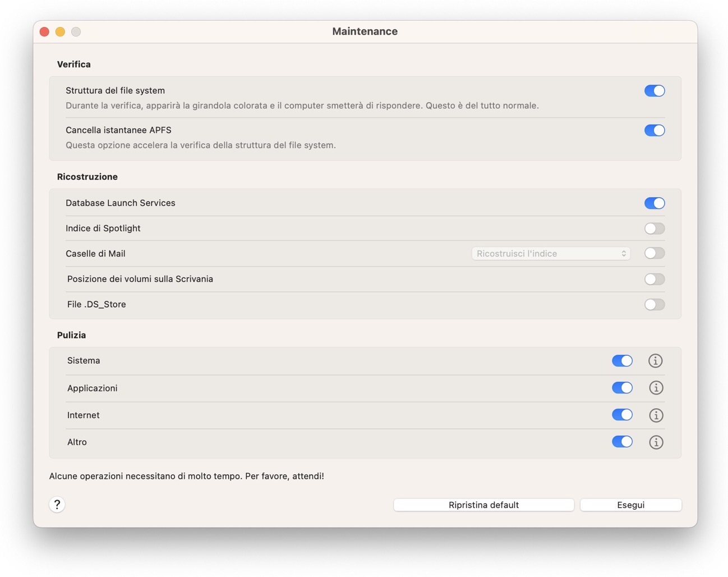This screenshot has height=577, width=728.
Task: View details about Applicazioni cleanup
Action: [x=656, y=387]
